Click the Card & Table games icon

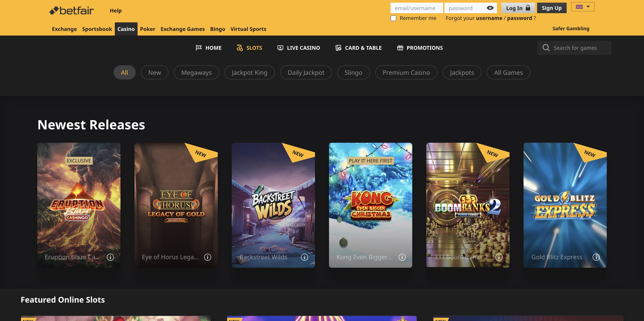(x=338, y=48)
